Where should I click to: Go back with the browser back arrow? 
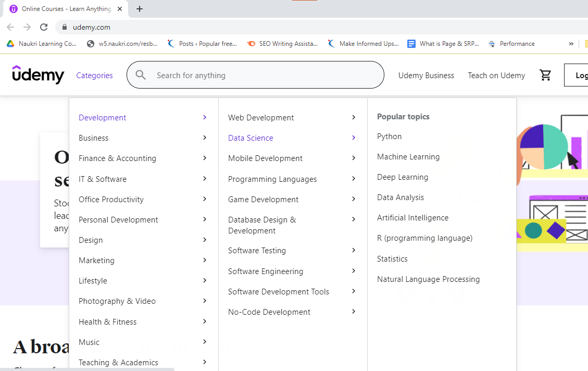(x=10, y=27)
